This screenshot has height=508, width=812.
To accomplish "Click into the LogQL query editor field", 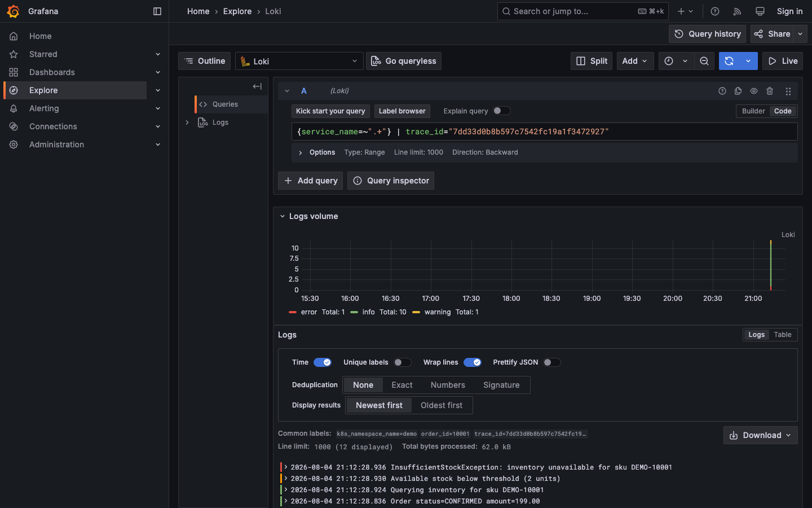I will (x=544, y=132).
